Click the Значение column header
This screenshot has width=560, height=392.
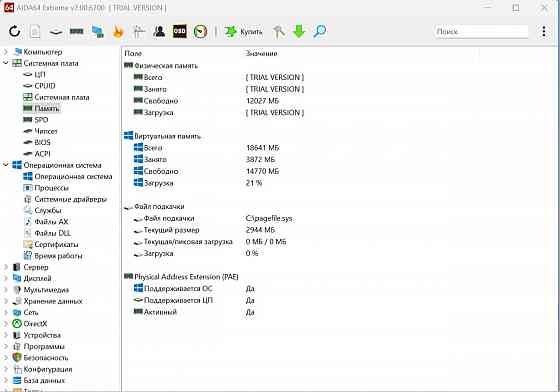click(261, 54)
